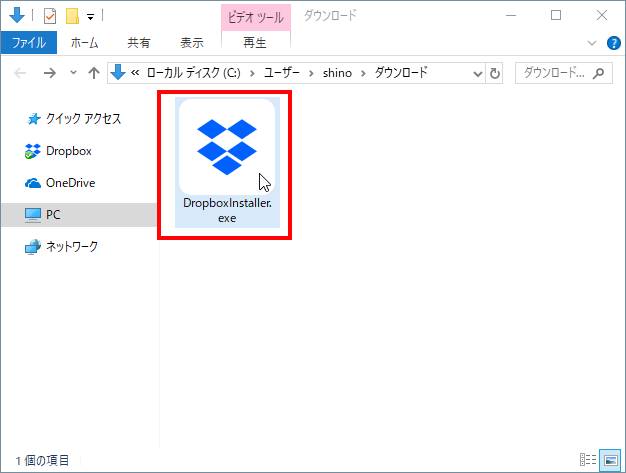Expand the chevron after ローカル ディスク (C:)
Screen dimensions: 626x473
point(252,73)
